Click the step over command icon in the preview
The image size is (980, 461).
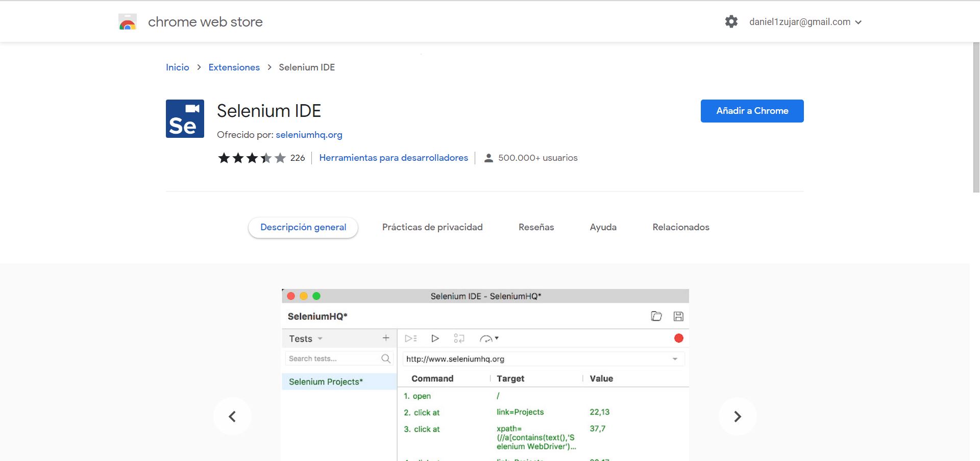tap(459, 338)
